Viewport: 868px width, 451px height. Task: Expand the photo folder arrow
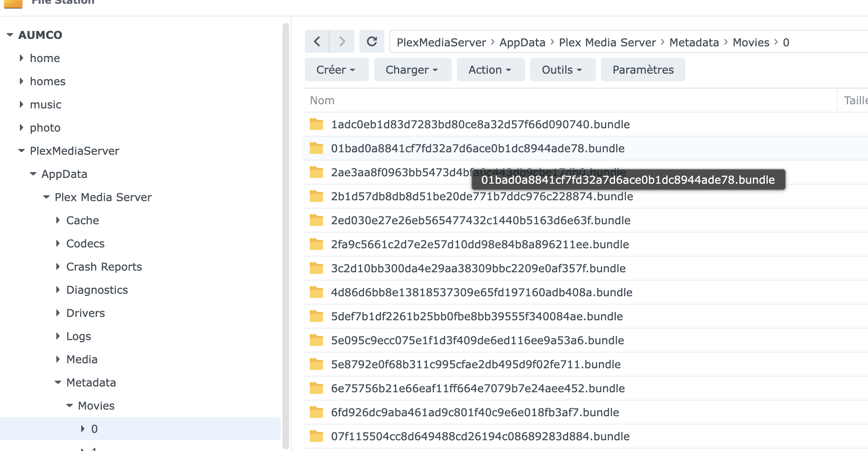[22, 127]
